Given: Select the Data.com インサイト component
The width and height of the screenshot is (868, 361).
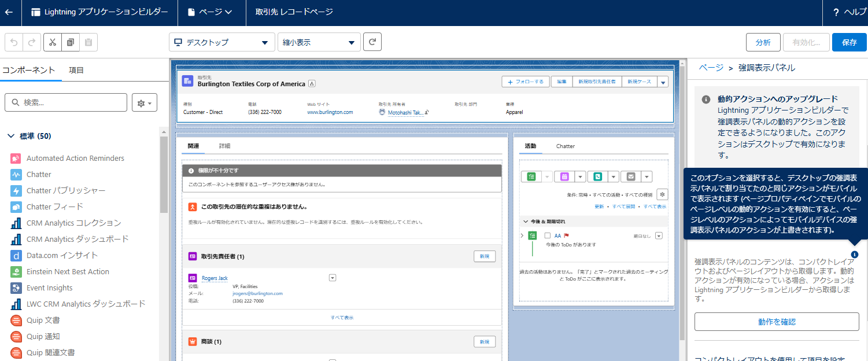Looking at the screenshot, I should click(62, 255).
